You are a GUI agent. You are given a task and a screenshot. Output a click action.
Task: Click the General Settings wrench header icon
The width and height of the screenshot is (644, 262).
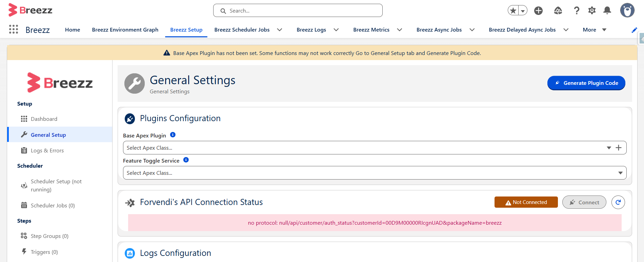click(x=135, y=83)
